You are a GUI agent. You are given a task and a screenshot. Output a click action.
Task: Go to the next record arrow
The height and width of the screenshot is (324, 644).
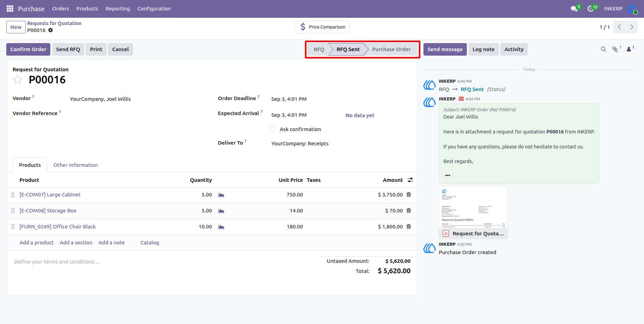click(631, 27)
